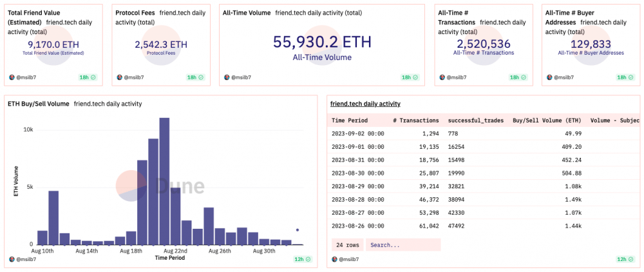This screenshot has height=272, width=644.
Task: Click the Aug 22nd x-axis label
Action: 175,251
